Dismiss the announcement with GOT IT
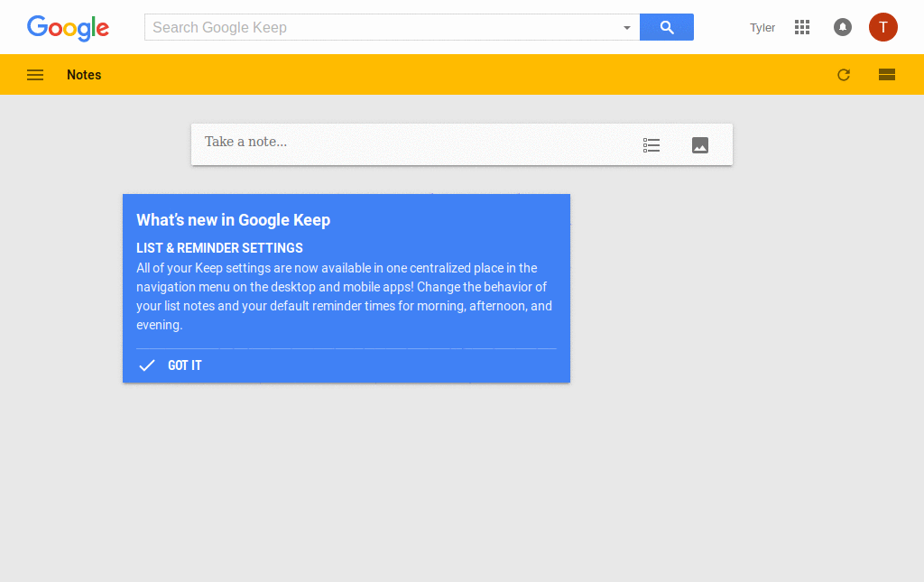This screenshot has width=924, height=582. 184,365
